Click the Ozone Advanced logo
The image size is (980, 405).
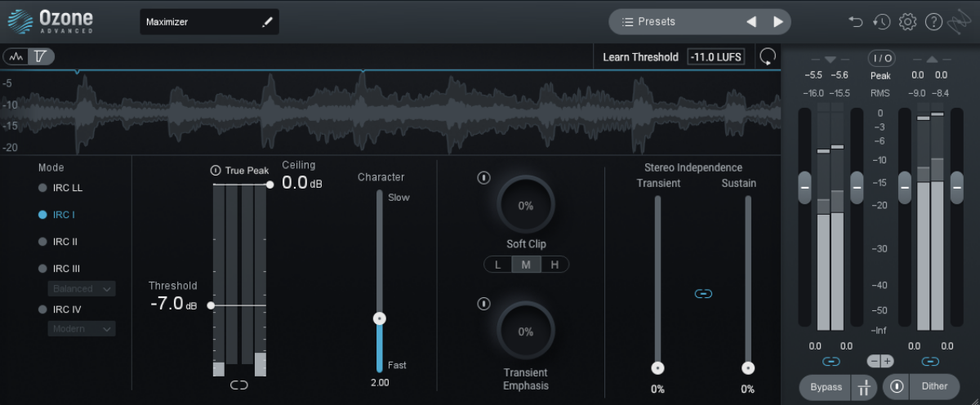coord(50,21)
